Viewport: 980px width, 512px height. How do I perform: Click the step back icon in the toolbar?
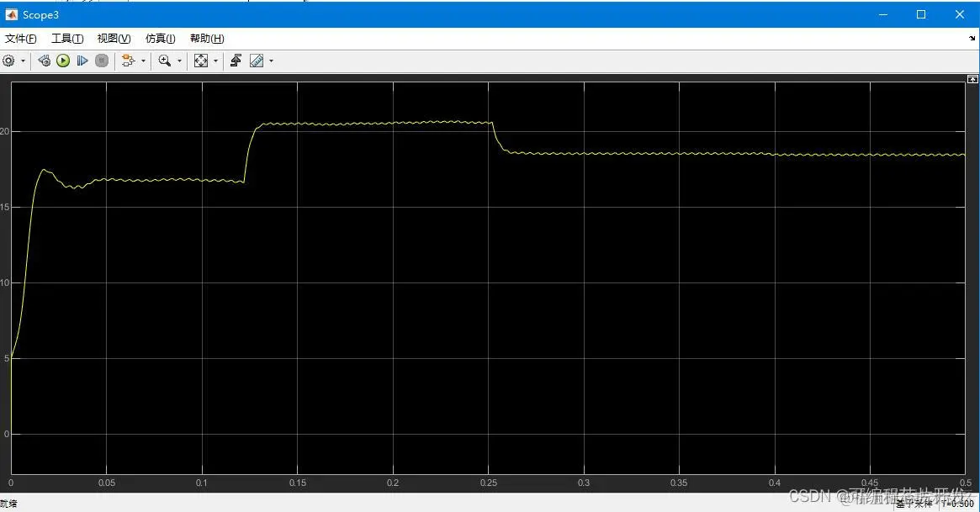coord(44,61)
